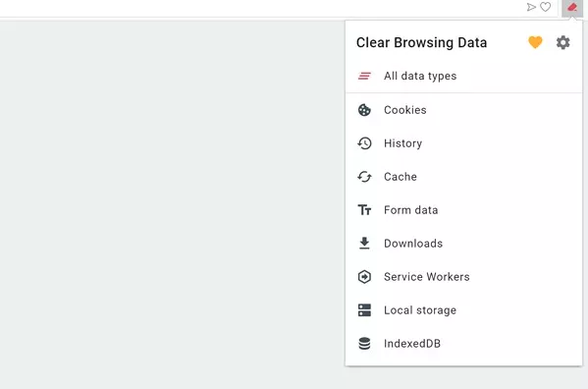
Task: Click the Local storage server icon
Action: click(x=364, y=310)
